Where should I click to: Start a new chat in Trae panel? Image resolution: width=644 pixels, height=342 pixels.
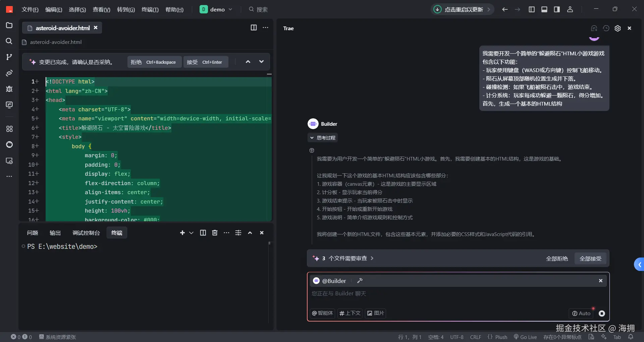(594, 28)
